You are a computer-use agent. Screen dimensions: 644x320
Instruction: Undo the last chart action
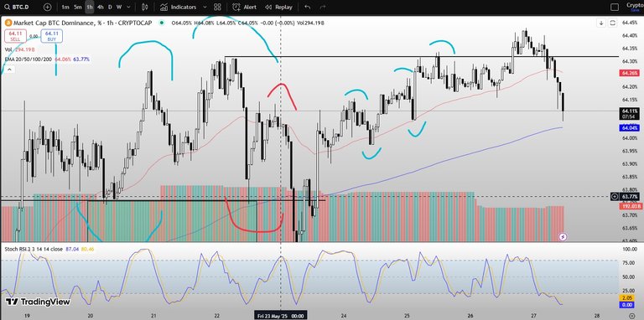click(308, 7)
